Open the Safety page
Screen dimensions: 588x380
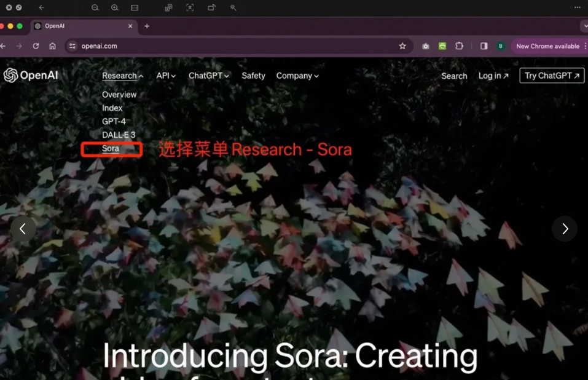pyautogui.click(x=253, y=76)
